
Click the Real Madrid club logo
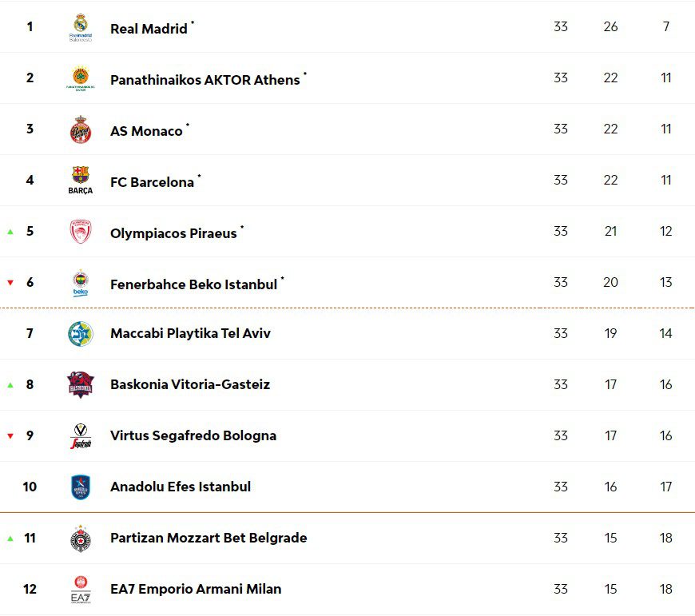pyautogui.click(x=81, y=27)
